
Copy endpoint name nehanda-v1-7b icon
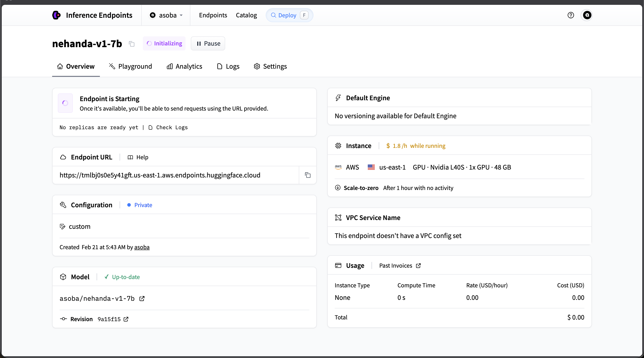point(131,44)
